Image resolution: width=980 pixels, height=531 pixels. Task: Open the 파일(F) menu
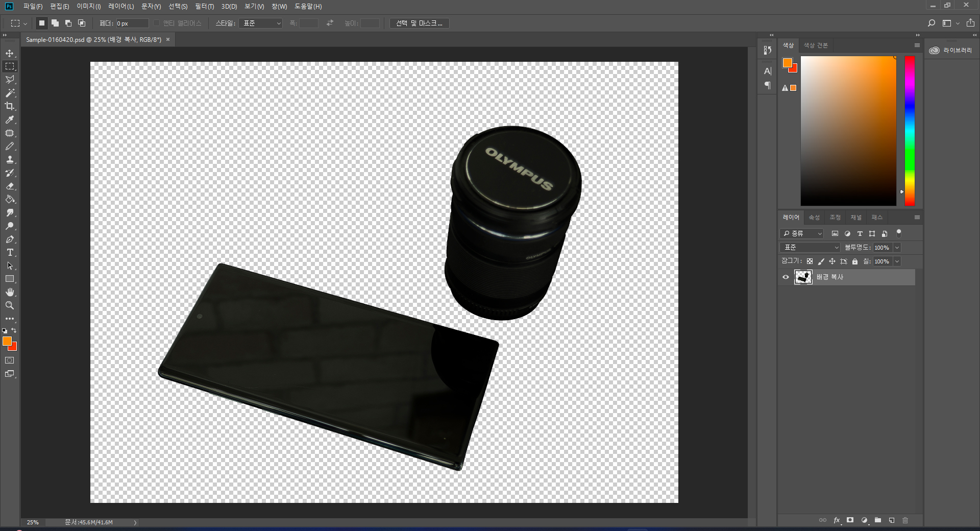pyautogui.click(x=33, y=6)
